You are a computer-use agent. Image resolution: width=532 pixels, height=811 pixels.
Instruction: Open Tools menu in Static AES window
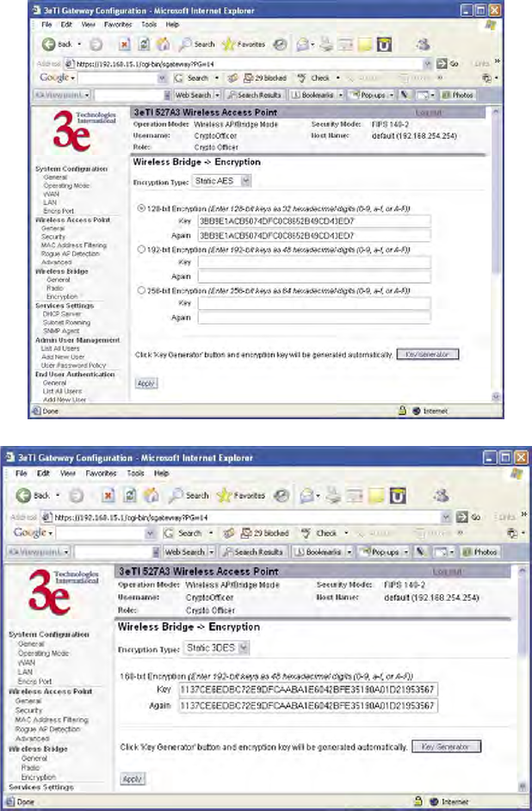coord(149,24)
